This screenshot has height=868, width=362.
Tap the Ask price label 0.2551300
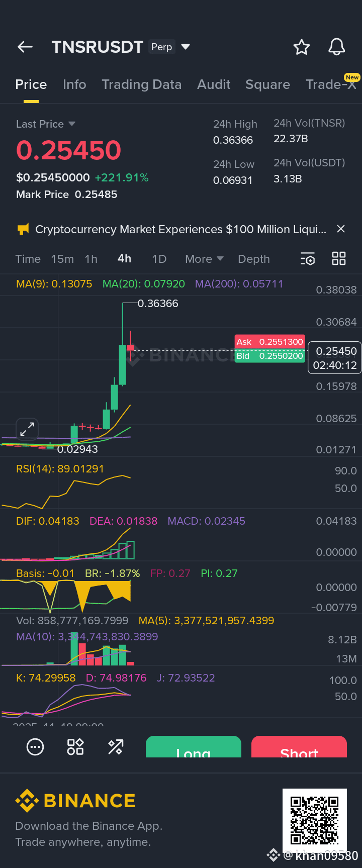[270, 342]
